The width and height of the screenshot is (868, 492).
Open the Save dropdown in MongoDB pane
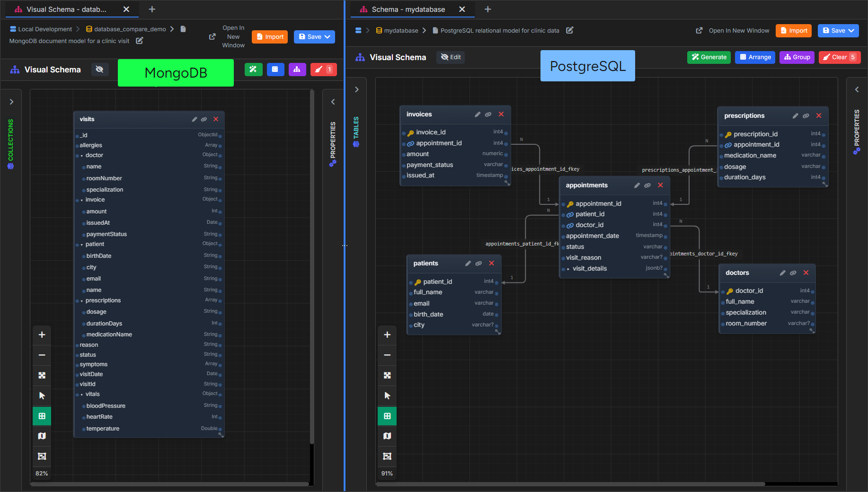point(327,37)
